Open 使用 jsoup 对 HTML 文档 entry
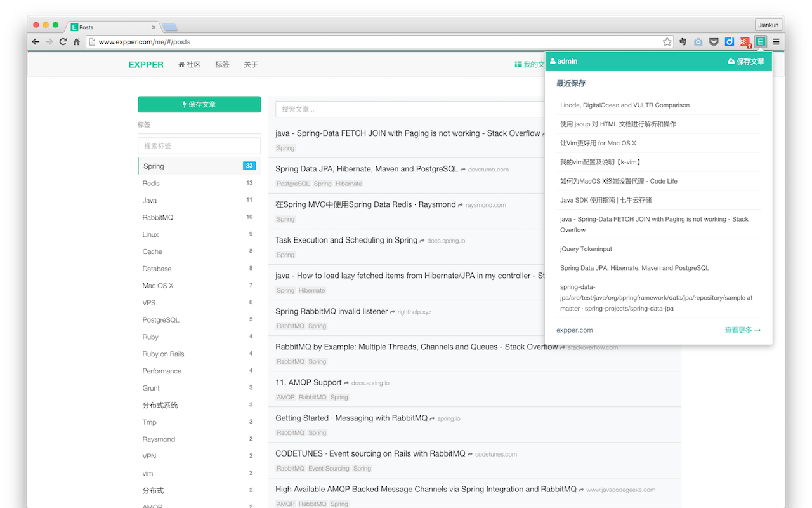812x508 pixels. click(x=618, y=124)
